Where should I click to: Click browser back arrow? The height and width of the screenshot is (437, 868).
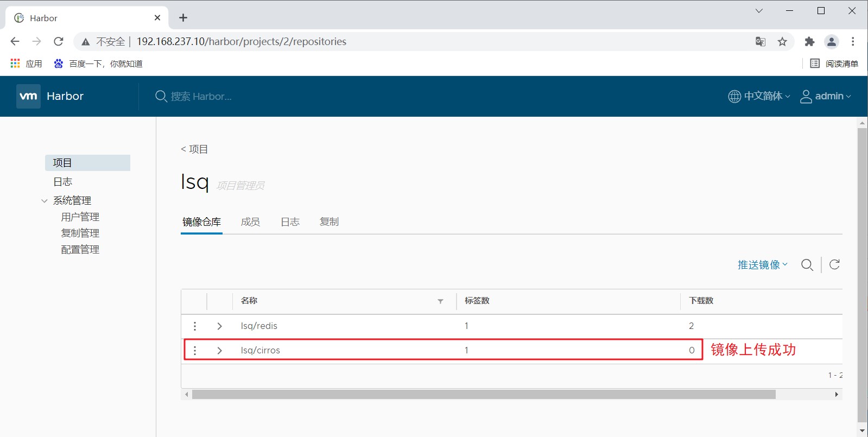click(15, 41)
